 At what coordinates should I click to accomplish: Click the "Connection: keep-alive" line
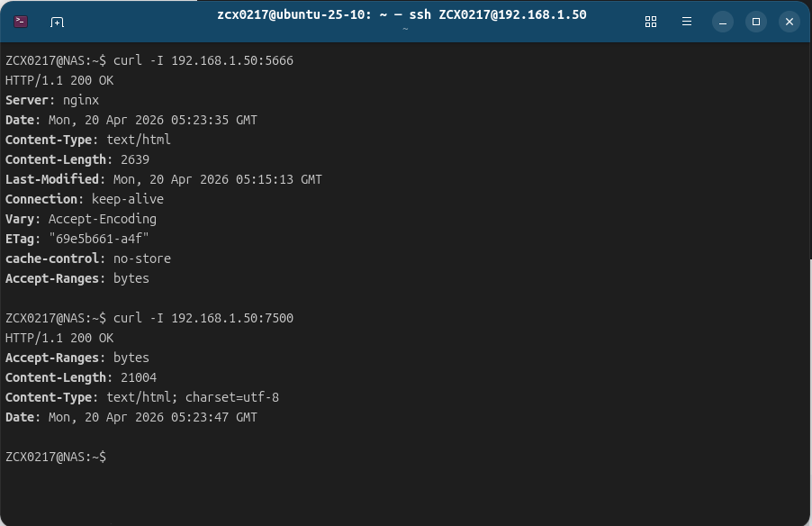[x=84, y=199]
